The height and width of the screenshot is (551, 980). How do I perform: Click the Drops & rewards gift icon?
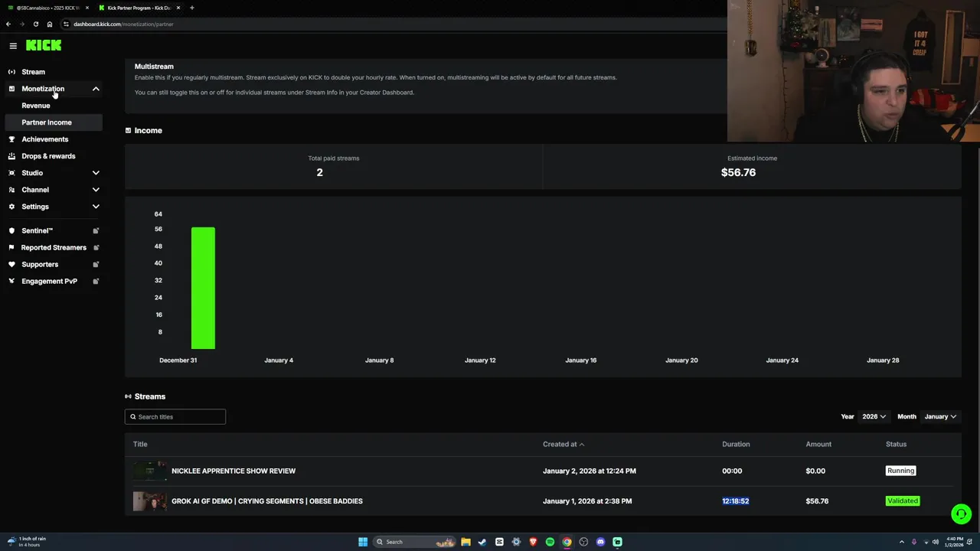click(11, 156)
